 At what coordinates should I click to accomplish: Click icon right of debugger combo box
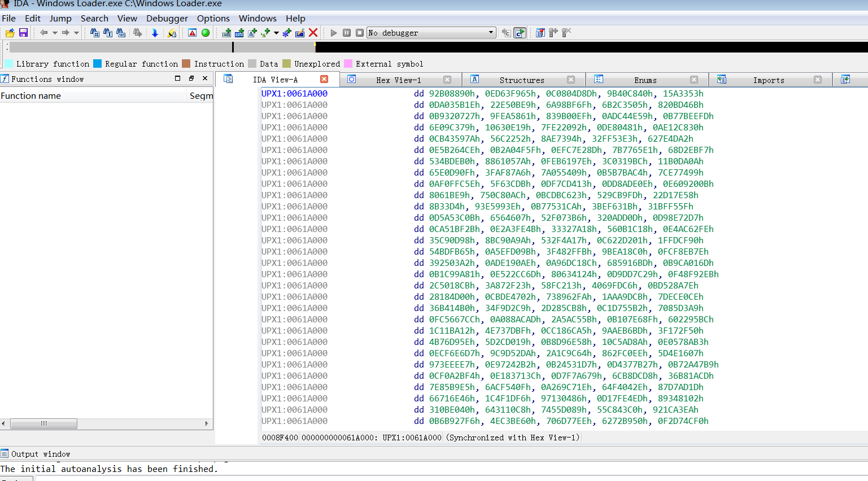506,33
